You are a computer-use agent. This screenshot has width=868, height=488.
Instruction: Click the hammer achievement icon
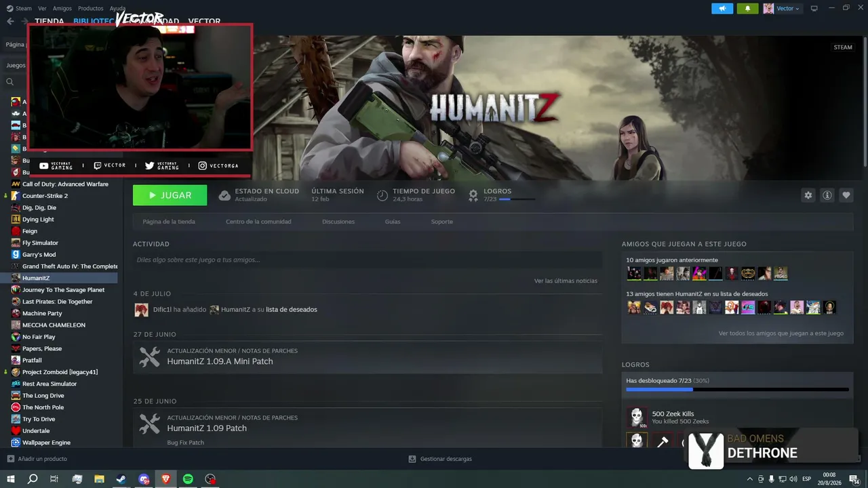663,441
